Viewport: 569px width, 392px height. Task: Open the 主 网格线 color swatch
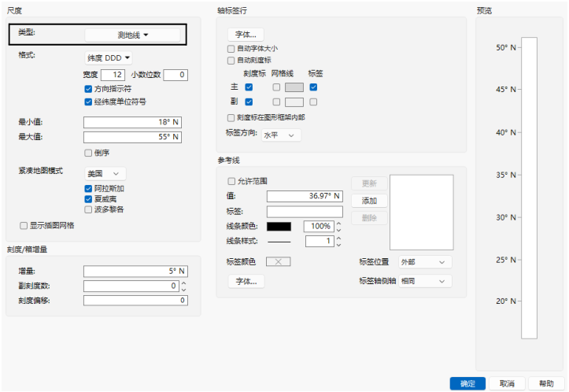[x=294, y=87]
